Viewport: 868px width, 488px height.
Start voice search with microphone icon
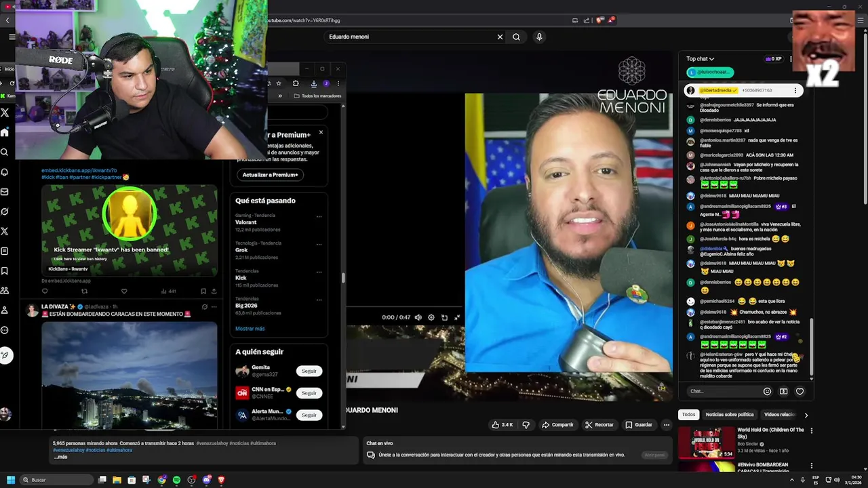click(x=539, y=37)
